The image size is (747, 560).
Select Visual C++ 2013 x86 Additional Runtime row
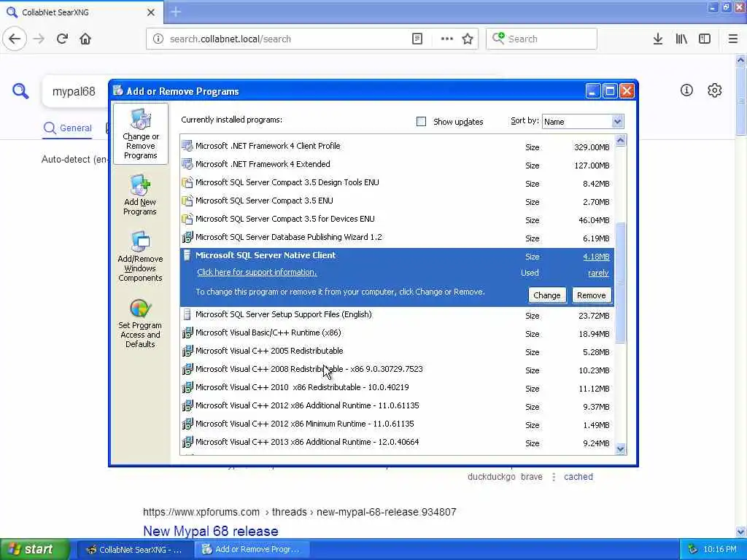click(x=396, y=443)
